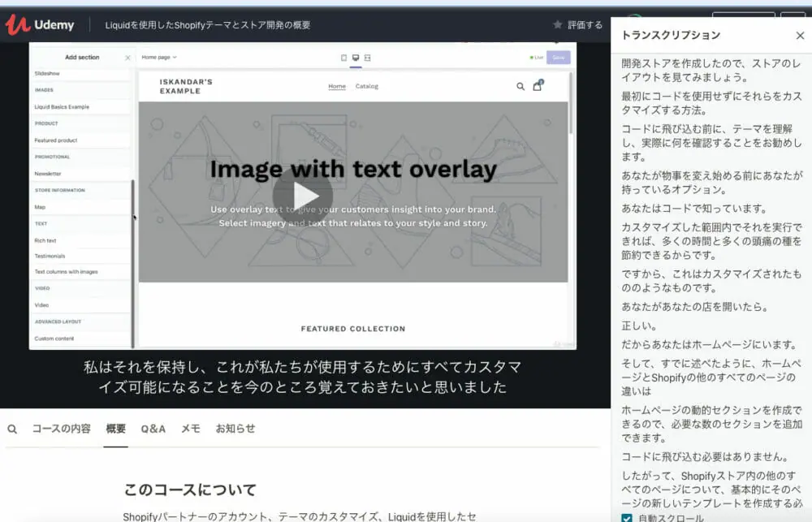Click the Udemy logo
The image size is (812, 522).
pos(39,24)
